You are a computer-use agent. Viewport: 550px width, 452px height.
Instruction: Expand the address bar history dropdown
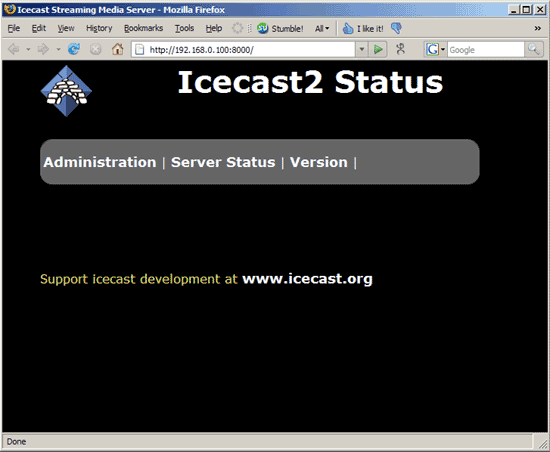pyautogui.click(x=362, y=49)
